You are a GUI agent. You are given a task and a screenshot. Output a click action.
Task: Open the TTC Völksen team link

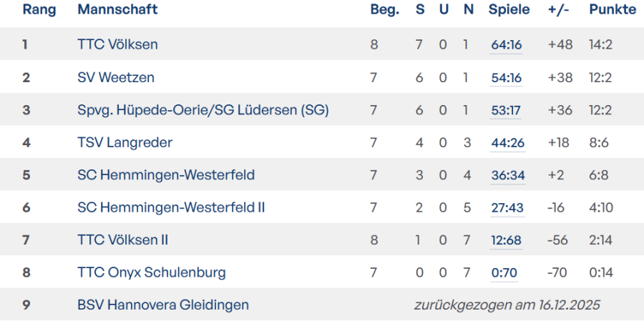[x=117, y=44]
